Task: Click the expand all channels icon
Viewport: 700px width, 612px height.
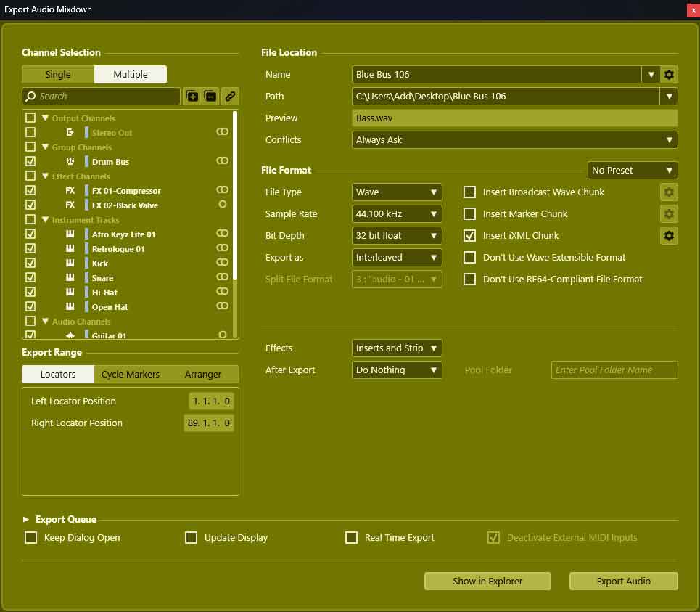Action: (x=192, y=96)
